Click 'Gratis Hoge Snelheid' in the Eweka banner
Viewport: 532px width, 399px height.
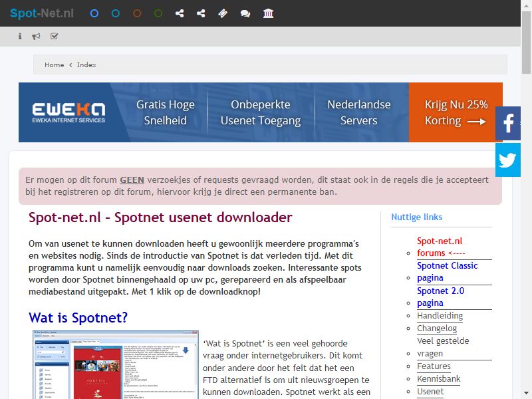coord(165,112)
